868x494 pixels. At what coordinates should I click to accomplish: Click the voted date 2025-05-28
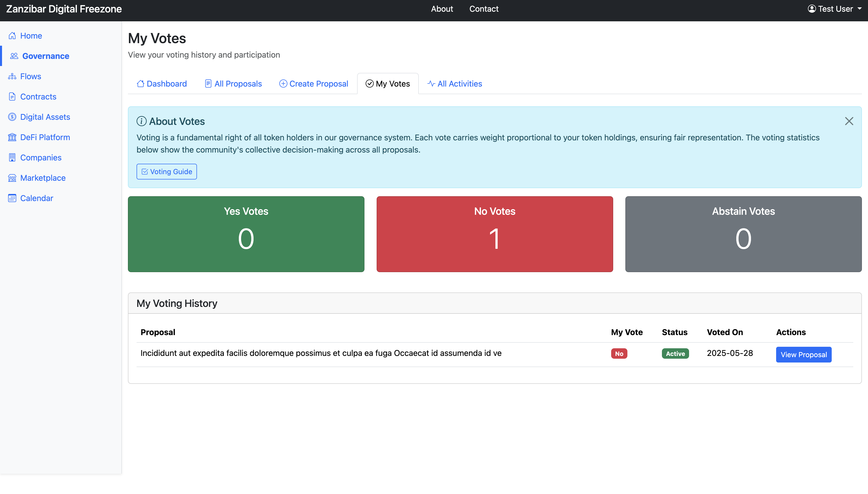[730, 353]
